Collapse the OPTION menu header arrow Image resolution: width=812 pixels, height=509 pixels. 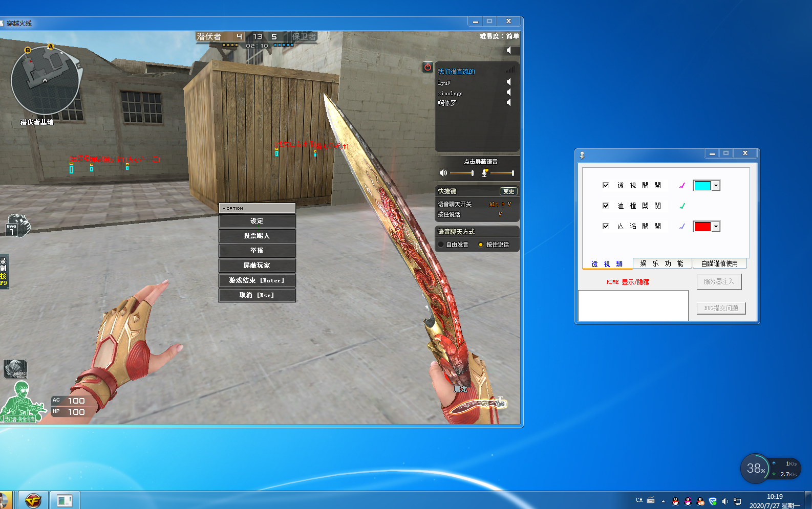[x=224, y=208]
